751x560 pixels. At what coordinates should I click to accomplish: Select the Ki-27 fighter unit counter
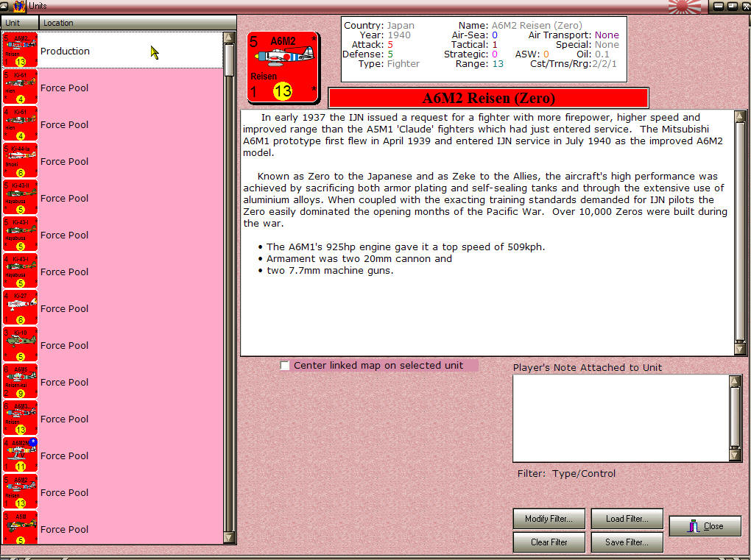[20, 308]
